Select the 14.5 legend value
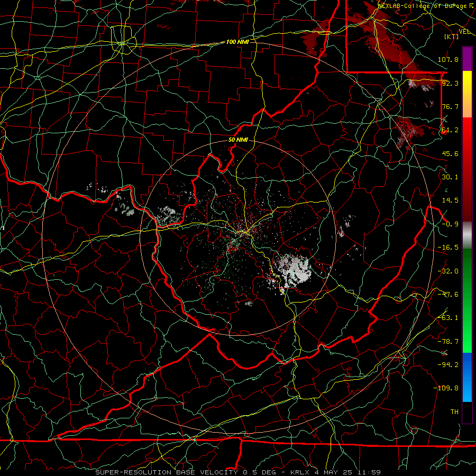This screenshot has width=476, height=476. click(450, 200)
